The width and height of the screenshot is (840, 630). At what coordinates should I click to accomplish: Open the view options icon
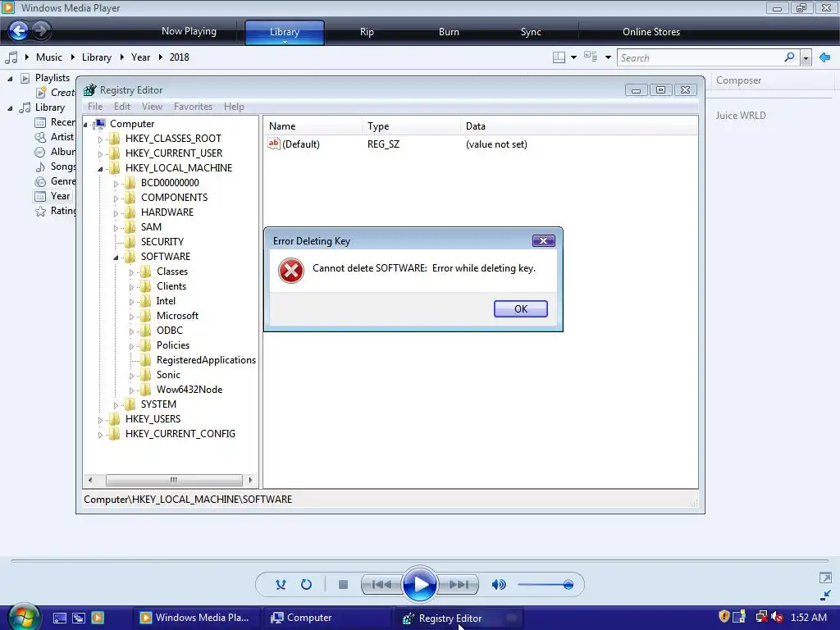591,57
